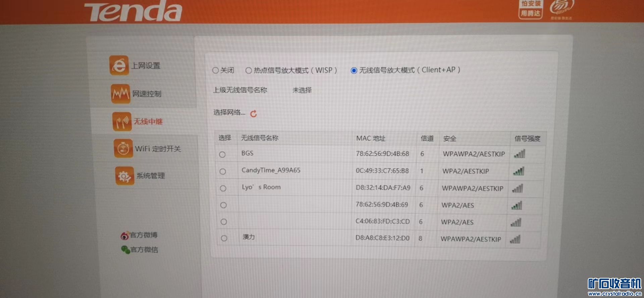Open 网速控制 speed control icon
Image resolution: width=644 pixels, height=298 pixels.
(120, 94)
